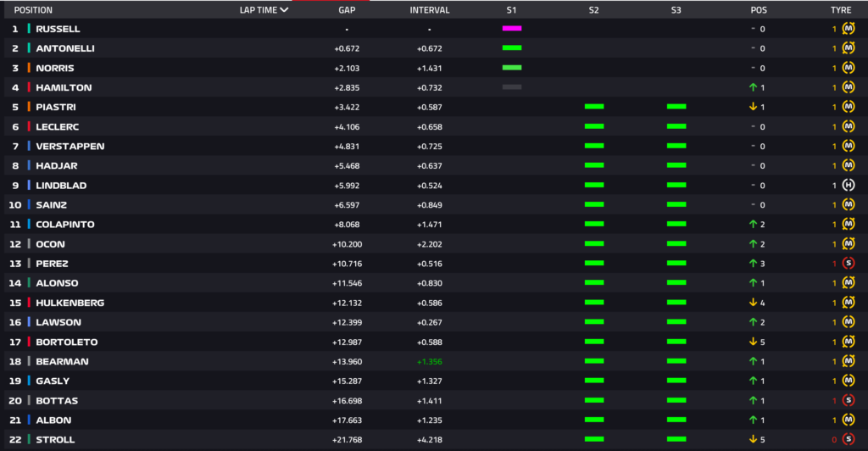Click Piastri's yellow position-lost arrow

(x=753, y=107)
